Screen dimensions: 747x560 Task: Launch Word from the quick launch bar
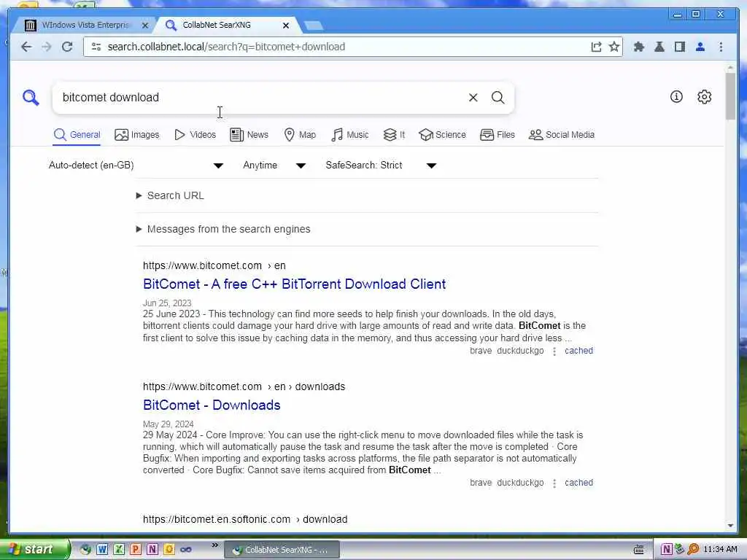102,550
